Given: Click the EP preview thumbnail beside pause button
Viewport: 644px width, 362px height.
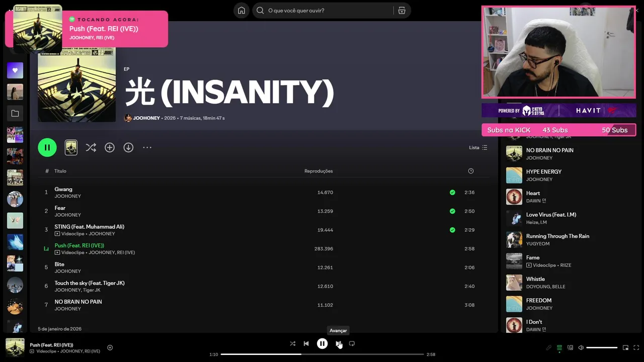Looking at the screenshot, I should click(71, 147).
